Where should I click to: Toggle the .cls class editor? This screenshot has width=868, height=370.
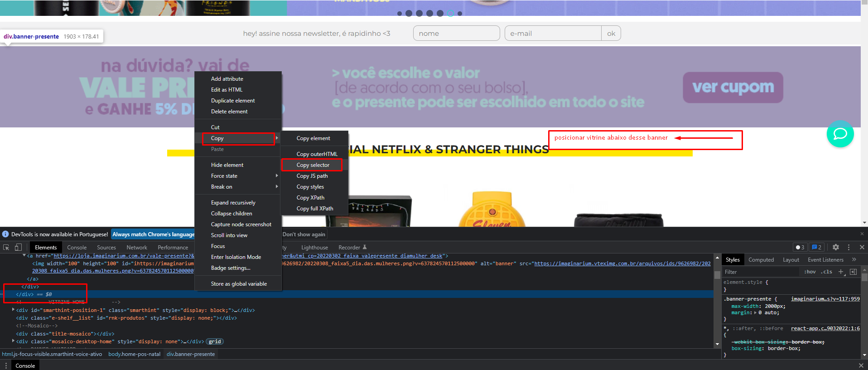826,272
